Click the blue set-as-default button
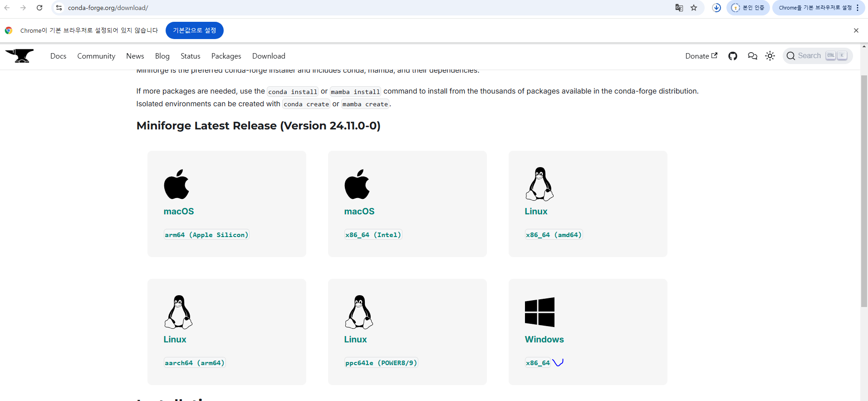 (195, 30)
